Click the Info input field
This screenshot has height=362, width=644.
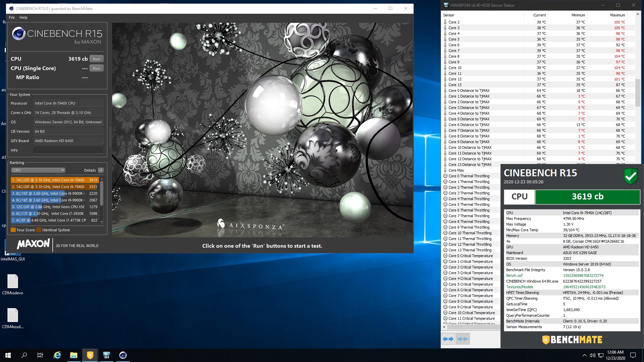point(68,150)
